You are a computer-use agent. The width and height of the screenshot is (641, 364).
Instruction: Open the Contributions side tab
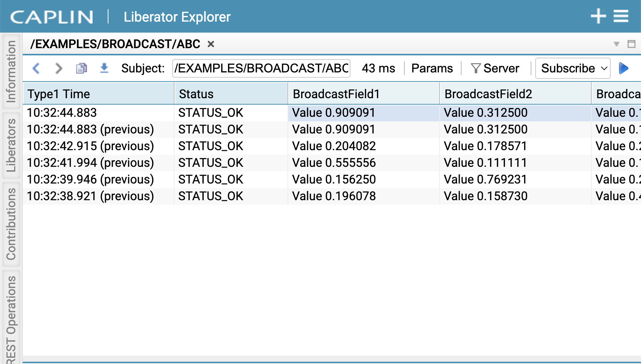[x=11, y=224]
